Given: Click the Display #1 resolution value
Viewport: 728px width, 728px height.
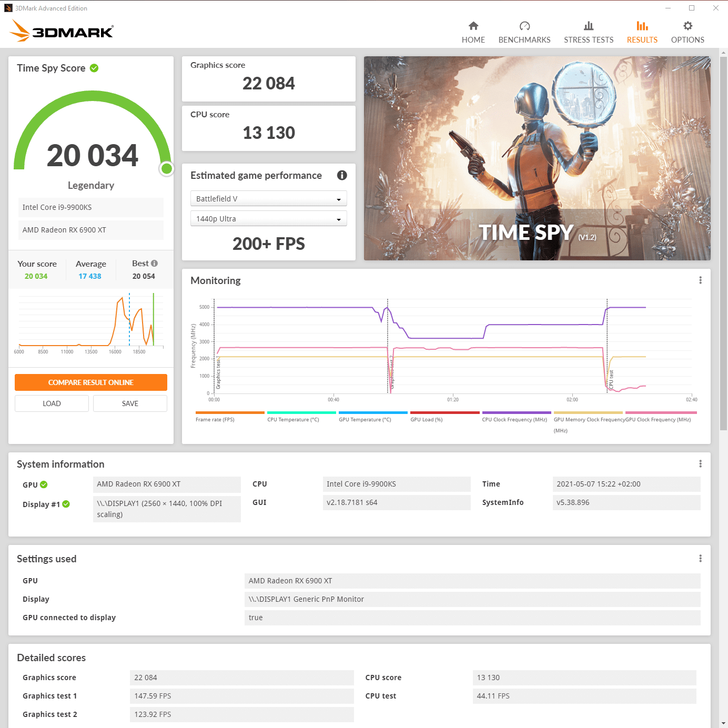Looking at the screenshot, I should pyautogui.click(x=167, y=509).
